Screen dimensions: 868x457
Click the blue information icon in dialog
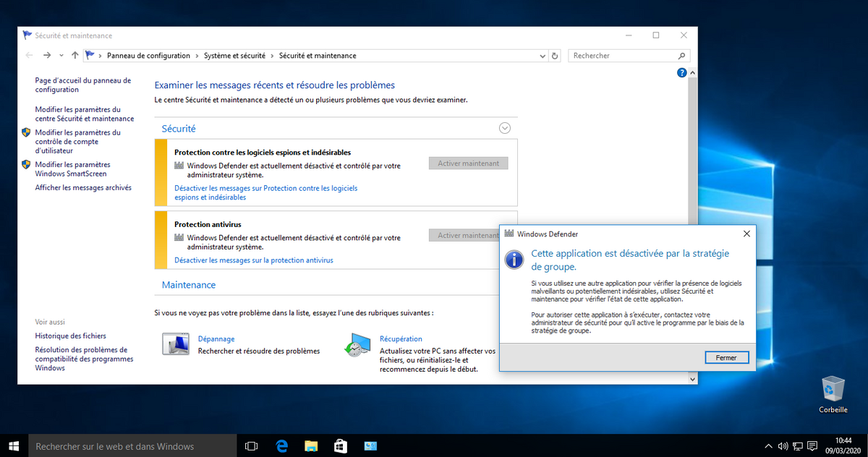point(514,259)
